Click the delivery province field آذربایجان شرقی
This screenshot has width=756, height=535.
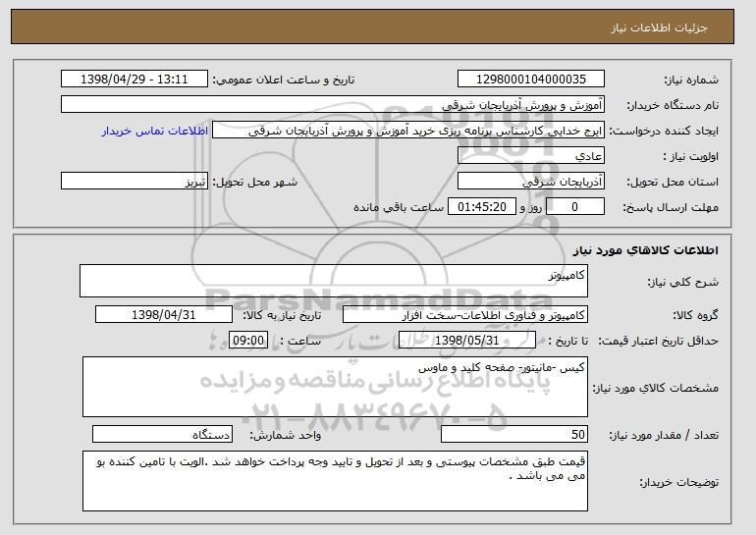point(531,182)
